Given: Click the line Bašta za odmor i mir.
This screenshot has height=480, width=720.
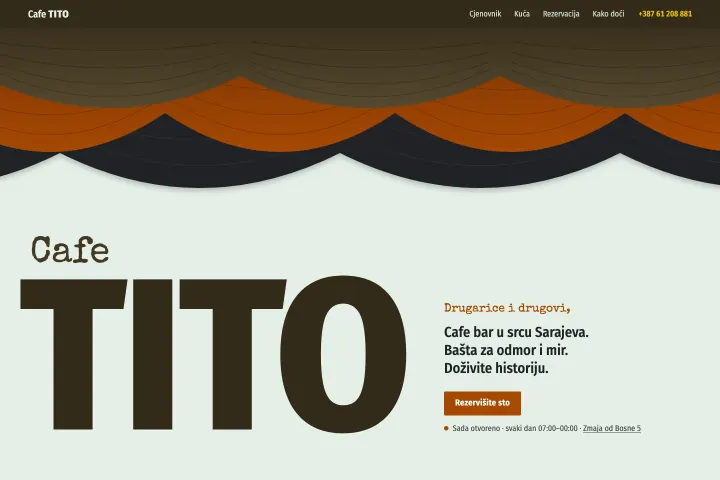Looking at the screenshot, I should coord(506,350).
